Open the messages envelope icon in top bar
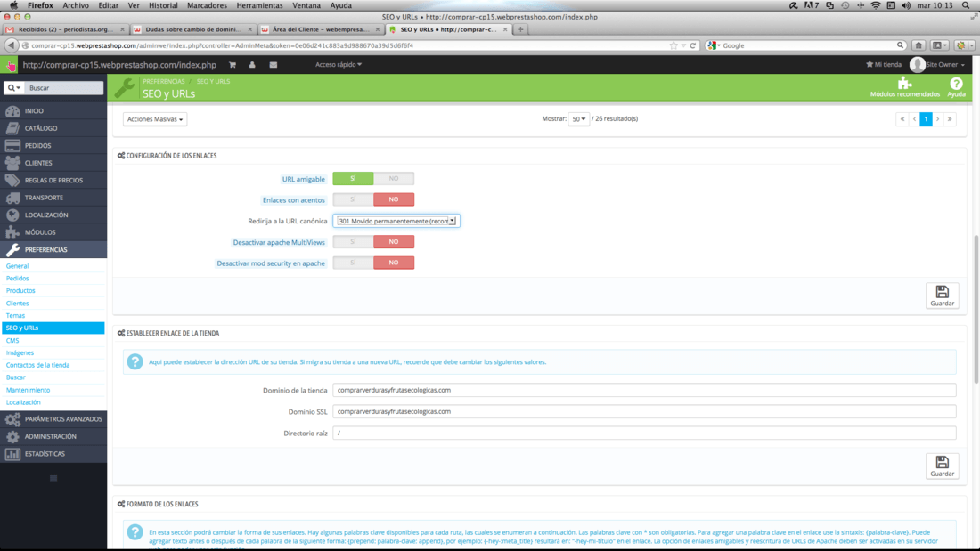Image resolution: width=980 pixels, height=551 pixels. tap(274, 64)
